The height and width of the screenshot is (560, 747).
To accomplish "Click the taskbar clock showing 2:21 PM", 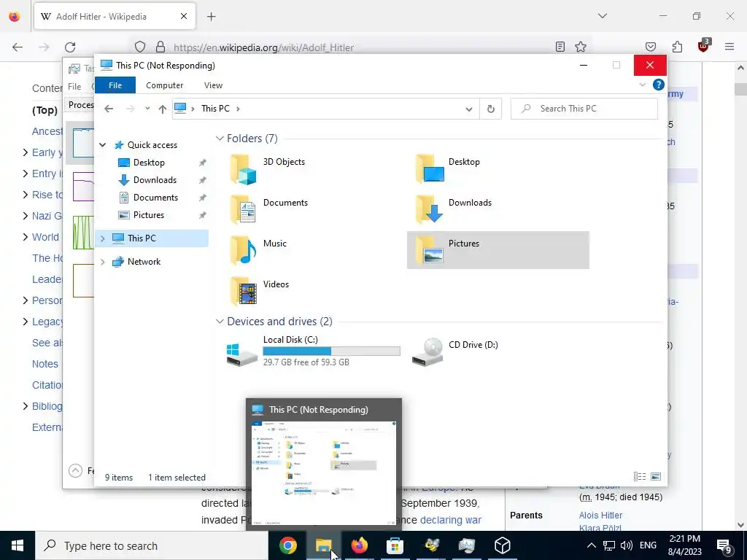I will pyautogui.click(x=684, y=545).
